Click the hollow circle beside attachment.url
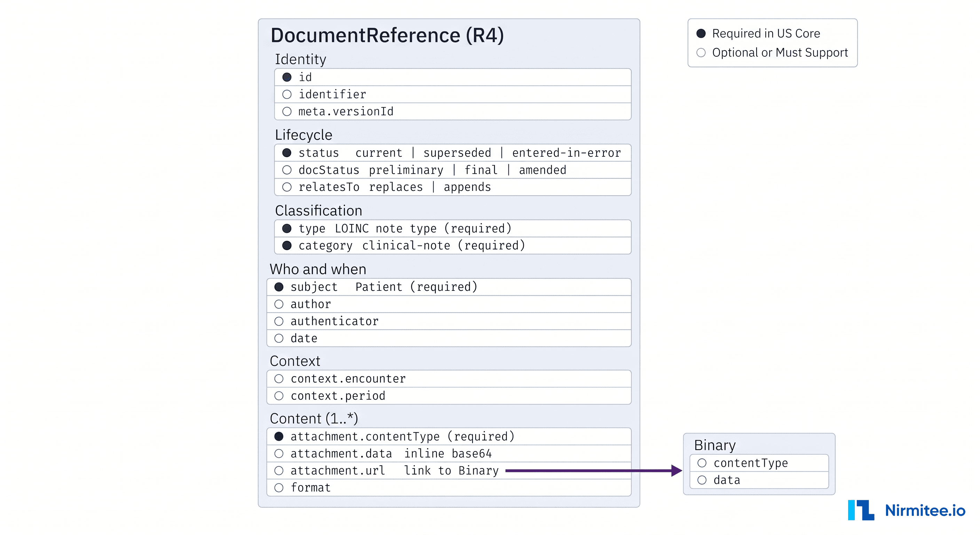 (x=279, y=471)
